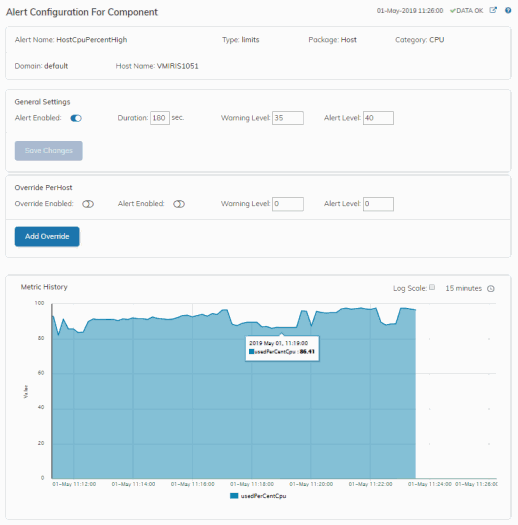Click the usedPerCentCpu legend color square
The width and height of the screenshot is (518, 525).
click(x=234, y=496)
